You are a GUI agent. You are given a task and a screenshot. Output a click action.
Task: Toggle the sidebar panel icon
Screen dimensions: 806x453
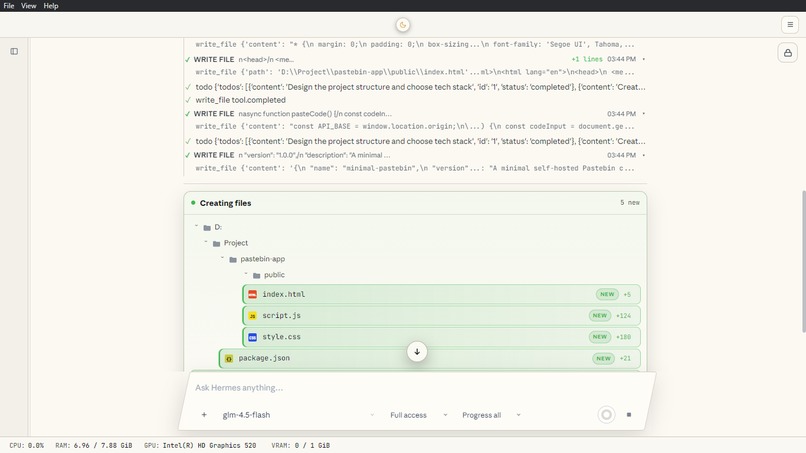(14, 51)
